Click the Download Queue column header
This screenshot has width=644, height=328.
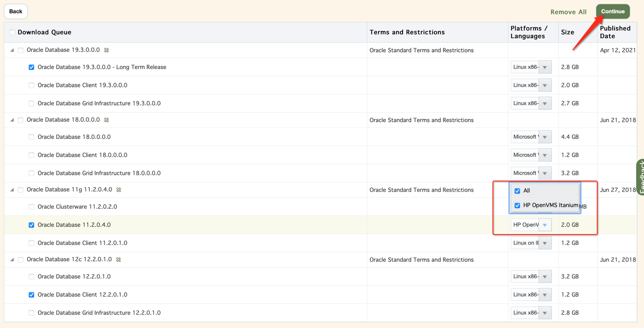point(44,32)
